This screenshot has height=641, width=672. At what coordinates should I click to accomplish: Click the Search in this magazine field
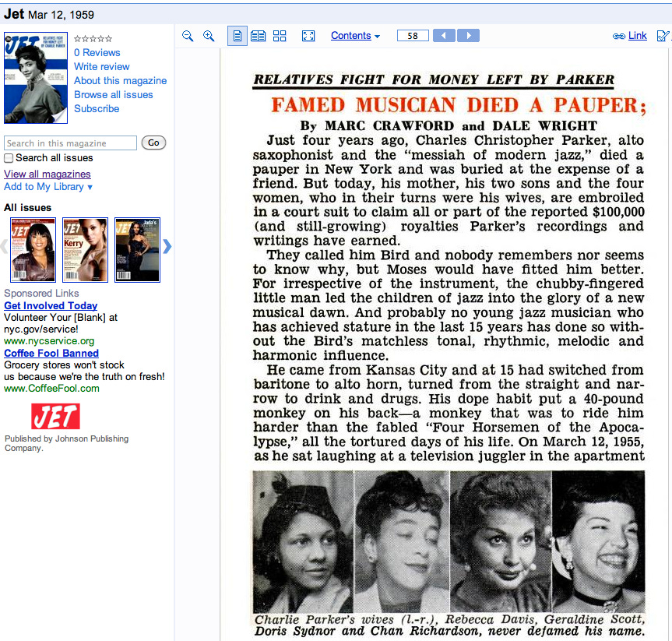pyautogui.click(x=70, y=143)
